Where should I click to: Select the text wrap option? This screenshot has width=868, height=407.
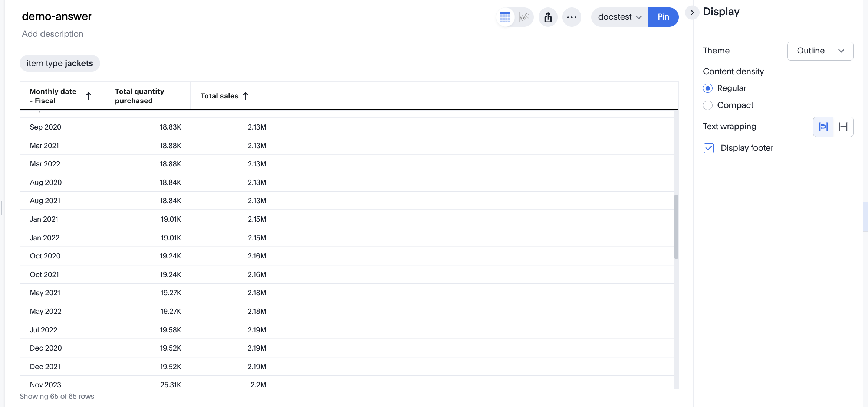[x=823, y=126]
